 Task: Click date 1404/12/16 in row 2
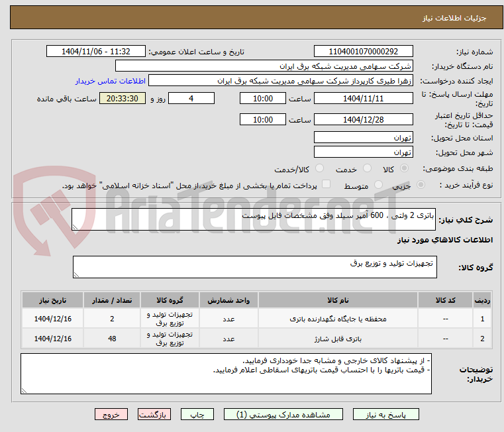click(53, 339)
